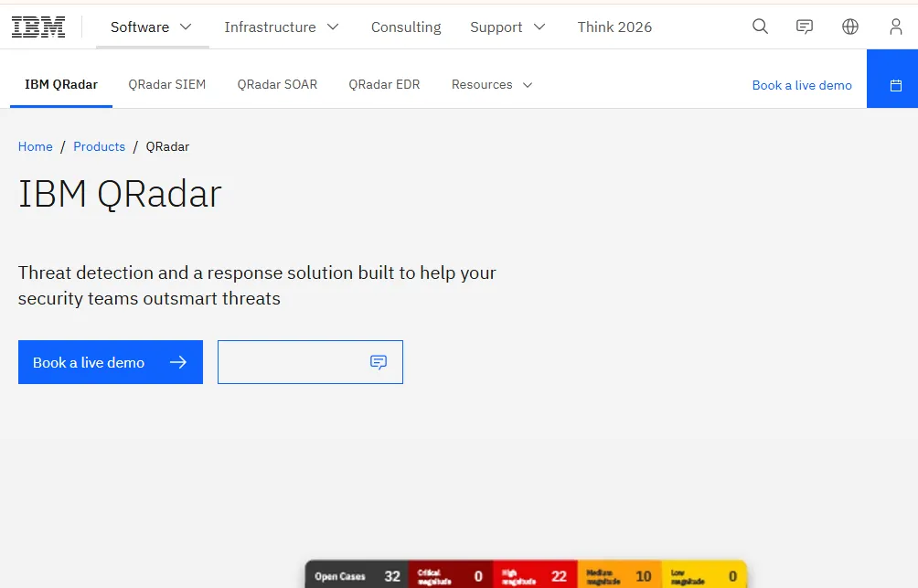
Task: Click the Critical magnitude 0 tile
Action: [x=450, y=576]
